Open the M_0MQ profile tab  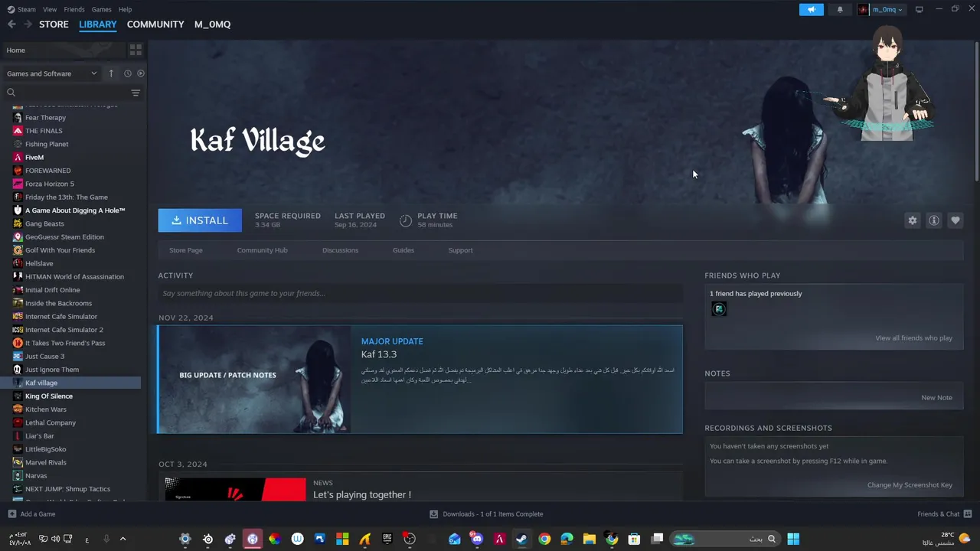pyautogui.click(x=212, y=24)
